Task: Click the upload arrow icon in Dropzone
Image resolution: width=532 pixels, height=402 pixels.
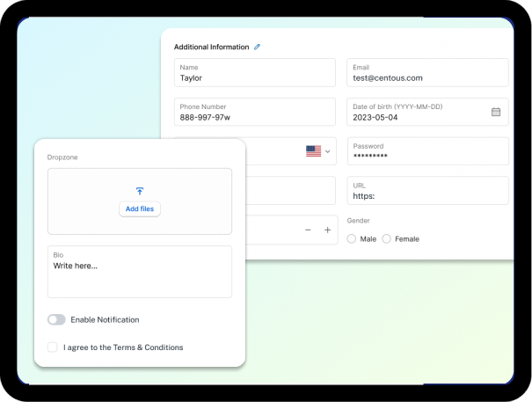Action: (140, 191)
